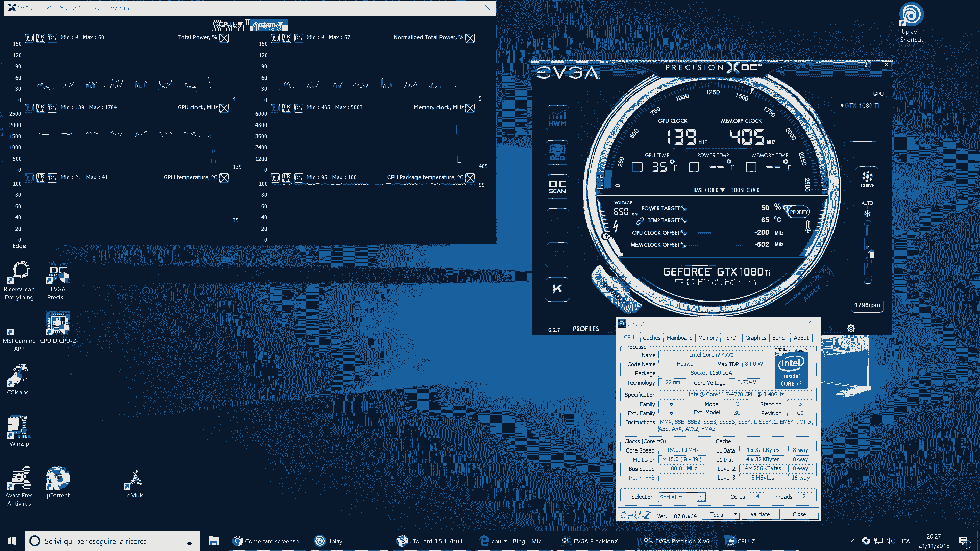Click the OSD settings icon in PrecisionX

[x=557, y=152]
